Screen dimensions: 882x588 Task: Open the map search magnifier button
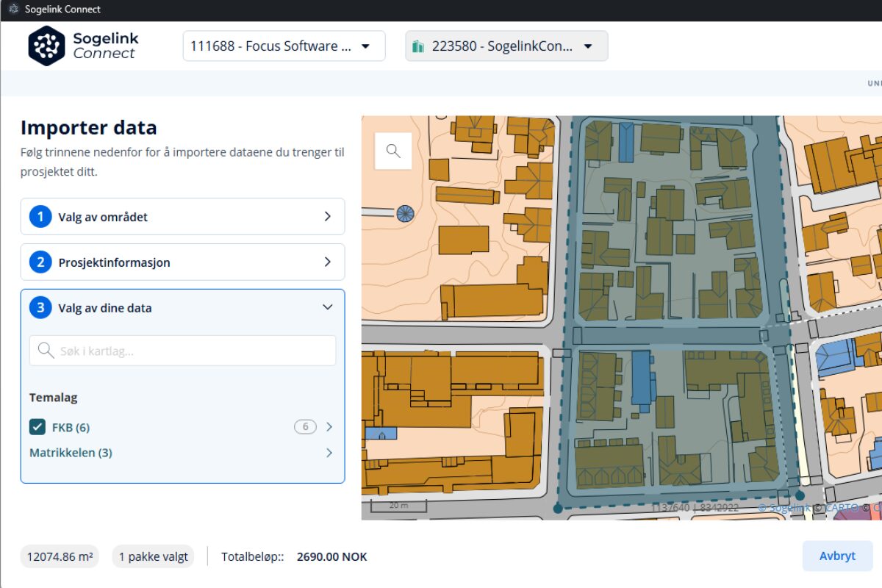tap(393, 151)
